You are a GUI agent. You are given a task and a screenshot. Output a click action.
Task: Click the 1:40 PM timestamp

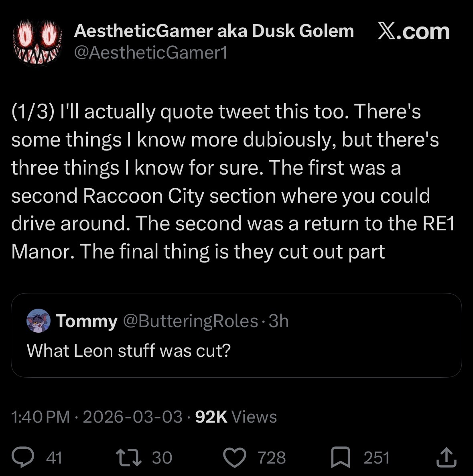click(x=41, y=417)
